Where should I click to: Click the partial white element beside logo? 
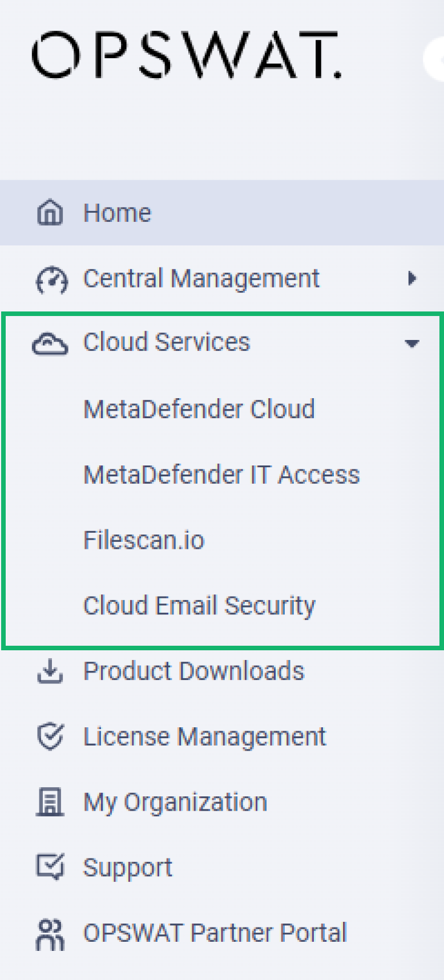point(434,59)
